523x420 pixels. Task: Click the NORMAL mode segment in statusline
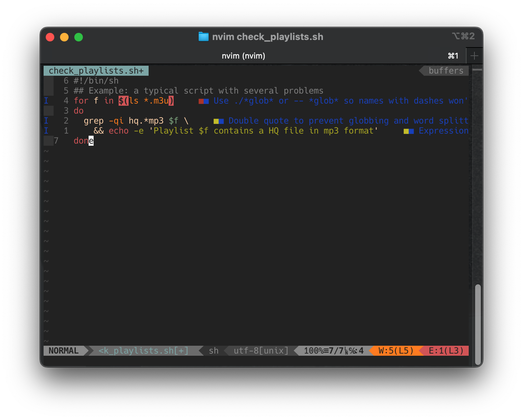click(64, 350)
